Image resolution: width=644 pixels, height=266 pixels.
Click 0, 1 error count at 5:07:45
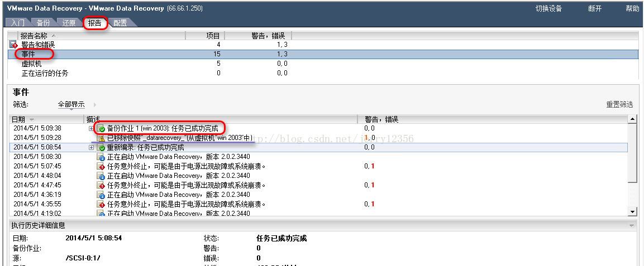click(370, 166)
